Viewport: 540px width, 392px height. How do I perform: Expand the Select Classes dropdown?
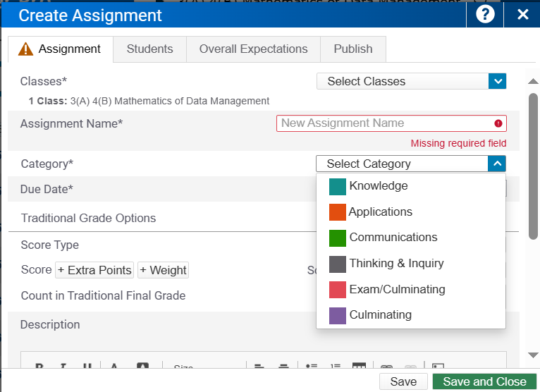(497, 81)
